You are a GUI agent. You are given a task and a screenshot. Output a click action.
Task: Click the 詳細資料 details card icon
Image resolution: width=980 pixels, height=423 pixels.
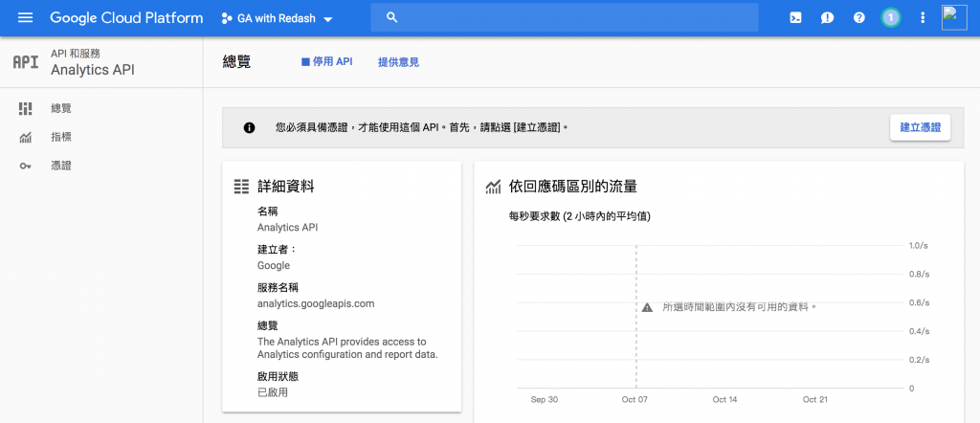pyautogui.click(x=240, y=187)
